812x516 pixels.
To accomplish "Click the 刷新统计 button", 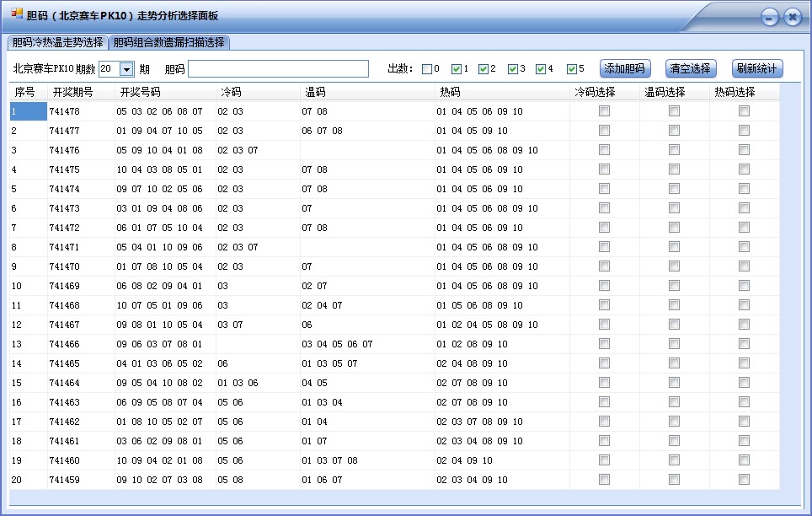I will click(755, 68).
